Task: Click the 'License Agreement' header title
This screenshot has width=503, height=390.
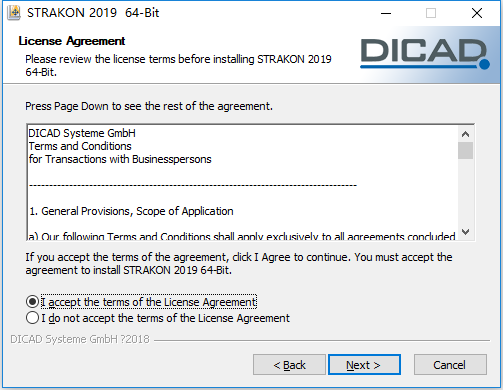Action: click(x=72, y=41)
